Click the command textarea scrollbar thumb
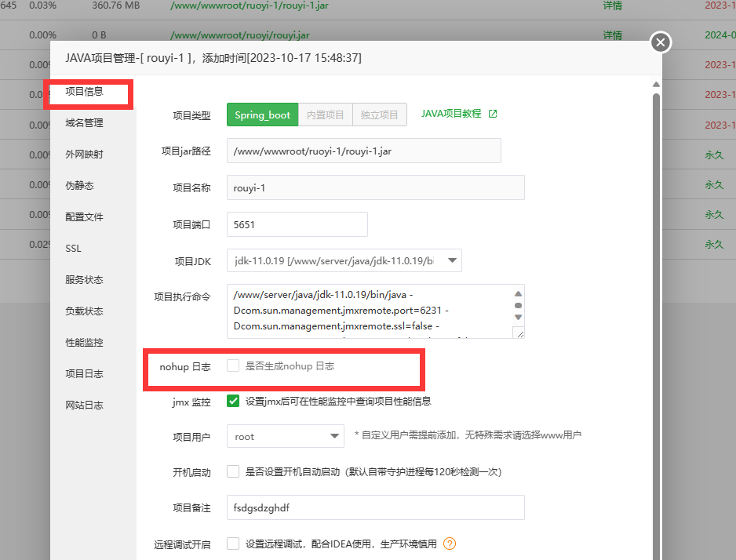This screenshot has height=560, width=736. [518, 305]
